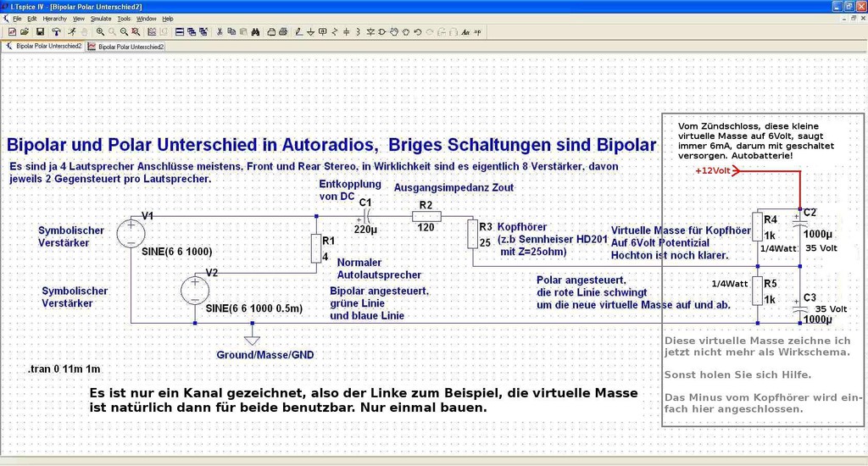Screen dimensions: 868x466
Task: Click the Normaler Autolautsprecher comment
Action: tap(379, 269)
